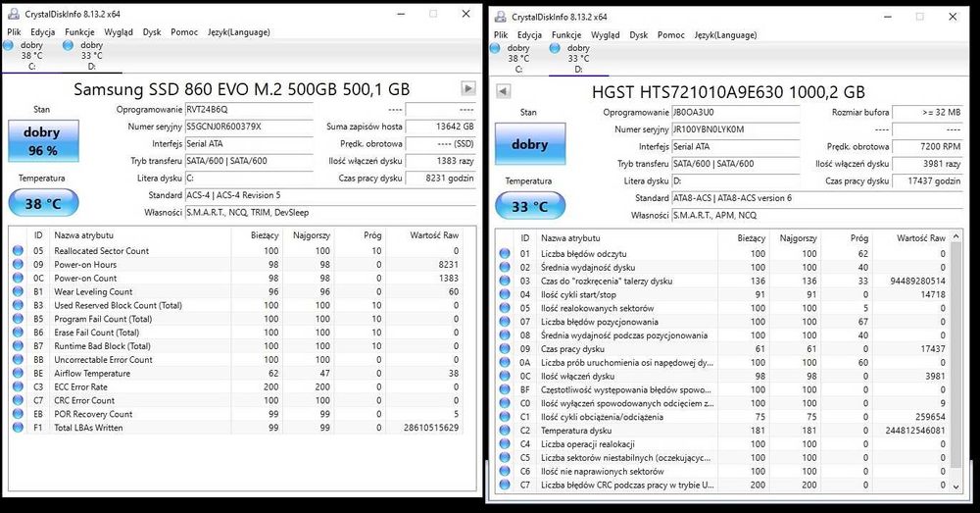This screenshot has height=513, width=980.
Task: Click the status orb for Ilość realokowanych sektorów
Action: [505, 308]
